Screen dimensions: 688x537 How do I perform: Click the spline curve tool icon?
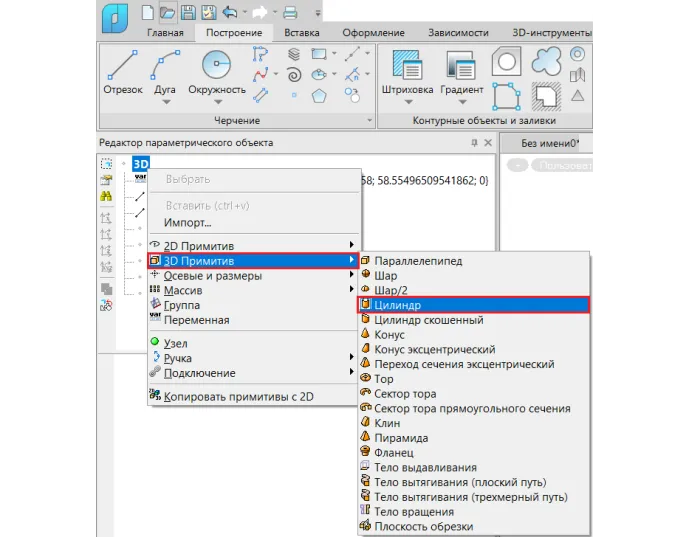pos(261,75)
